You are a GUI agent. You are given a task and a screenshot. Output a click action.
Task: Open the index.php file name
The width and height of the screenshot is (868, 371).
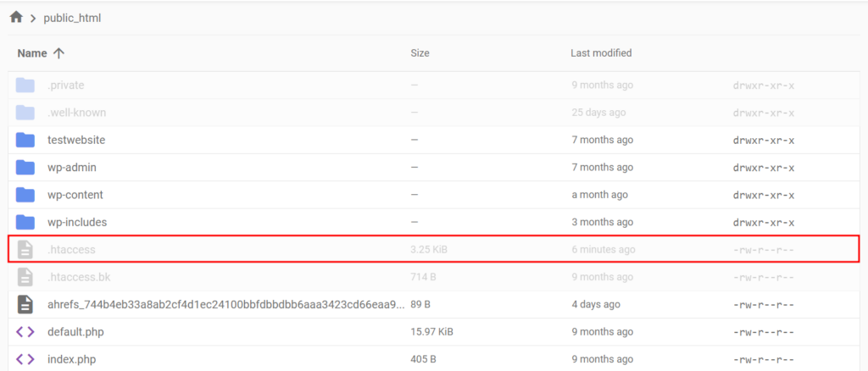click(x=72, y=359)
